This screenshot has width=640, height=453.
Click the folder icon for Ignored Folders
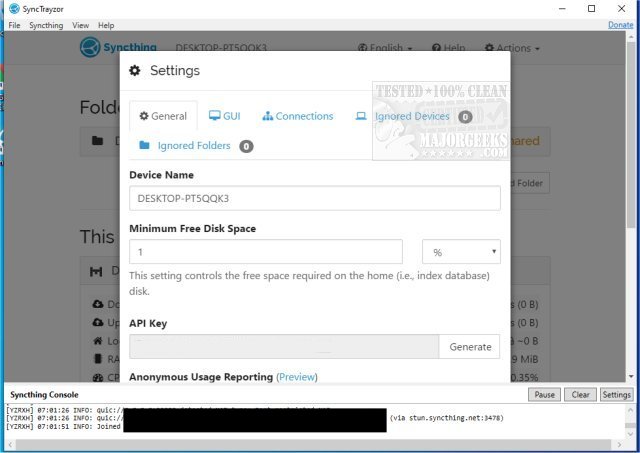pos(144,145)
